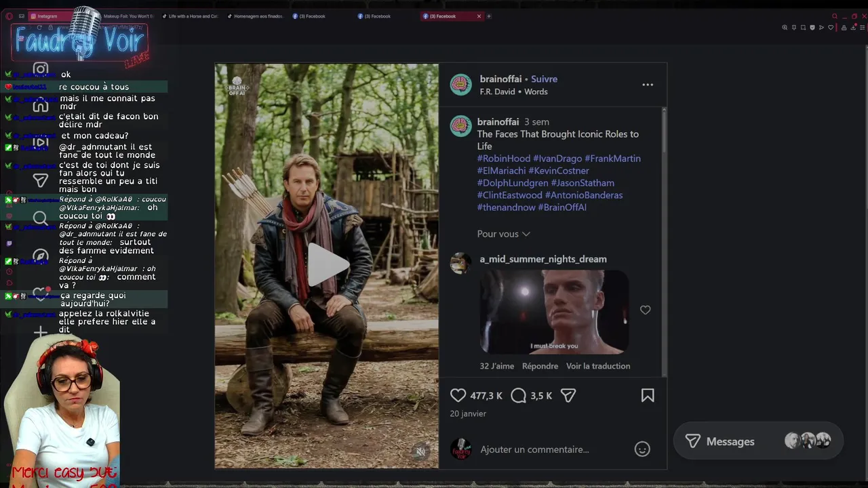Open Search magnifier in Instagram sidebar
The height and width of the screenshot is (488, 868).
41,218
